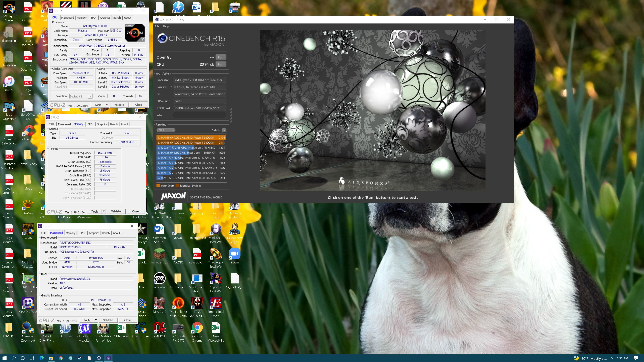Viewport: 644px width, 362px height.
Task: Open Mod Organizer desktop icon
Action: 9,111
